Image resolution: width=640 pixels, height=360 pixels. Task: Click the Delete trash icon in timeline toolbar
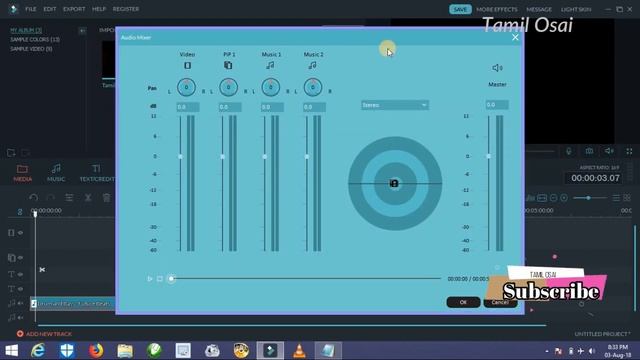tap(107, 198)
